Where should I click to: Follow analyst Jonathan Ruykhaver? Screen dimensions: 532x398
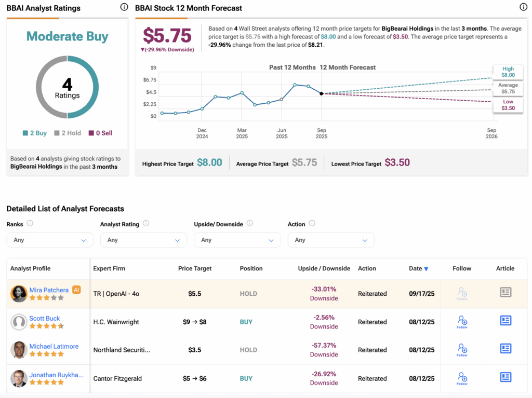(462, 378)
